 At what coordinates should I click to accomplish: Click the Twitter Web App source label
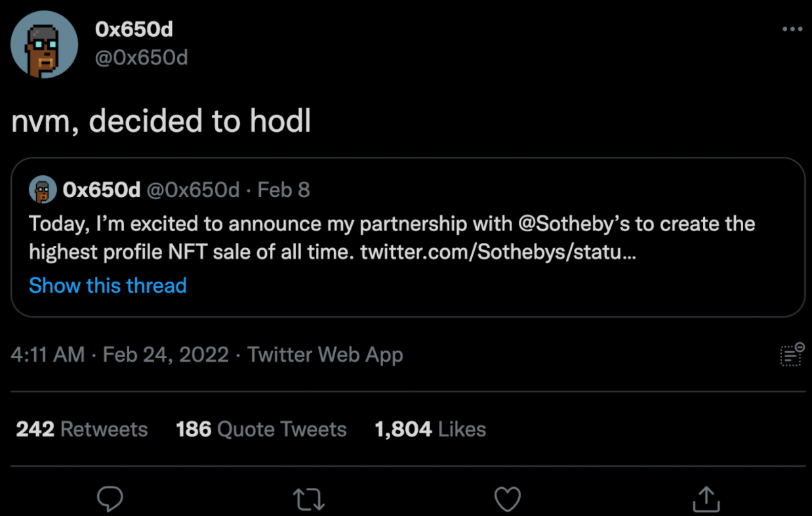(x=325, y=355)
